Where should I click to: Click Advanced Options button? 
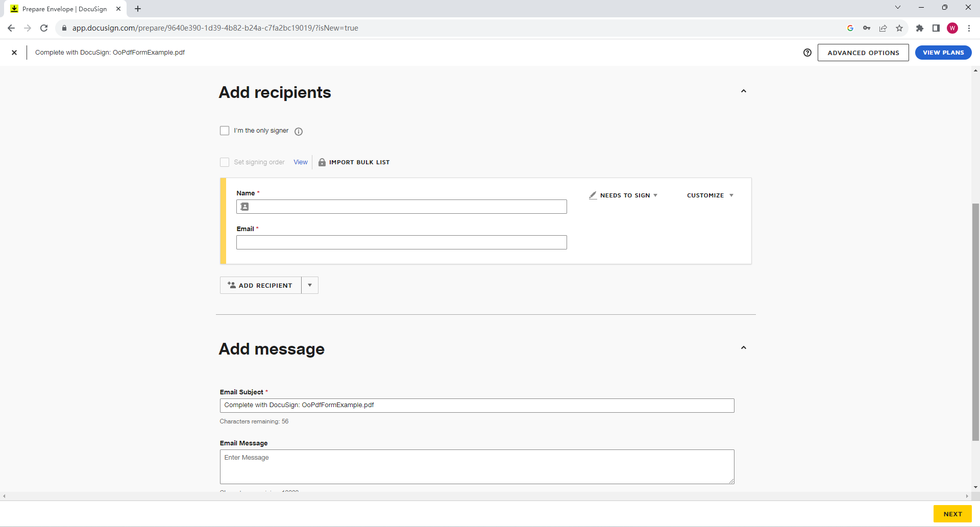pyautogui.click(x=863, y=53)
